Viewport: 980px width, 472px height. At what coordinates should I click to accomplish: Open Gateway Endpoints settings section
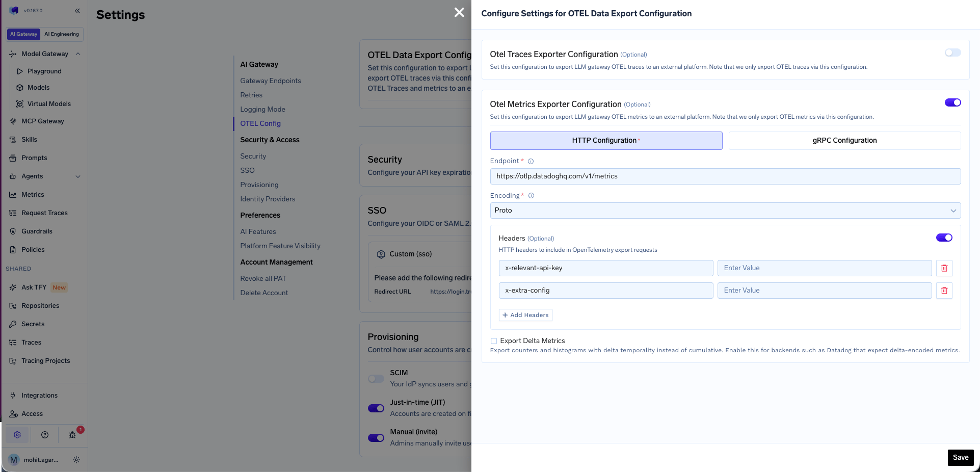click(271, 81)
